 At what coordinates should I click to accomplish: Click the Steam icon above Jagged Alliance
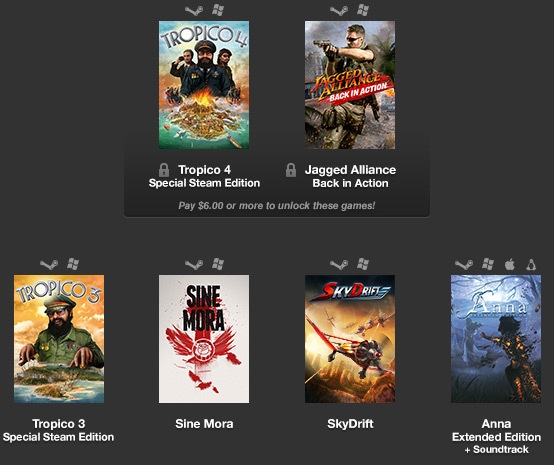339,10
